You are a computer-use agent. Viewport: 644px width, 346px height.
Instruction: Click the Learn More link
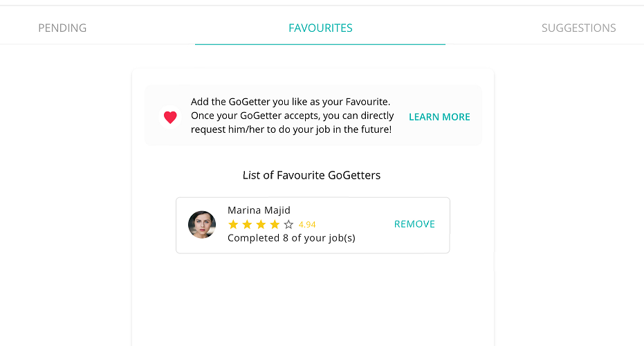(439, 117)
